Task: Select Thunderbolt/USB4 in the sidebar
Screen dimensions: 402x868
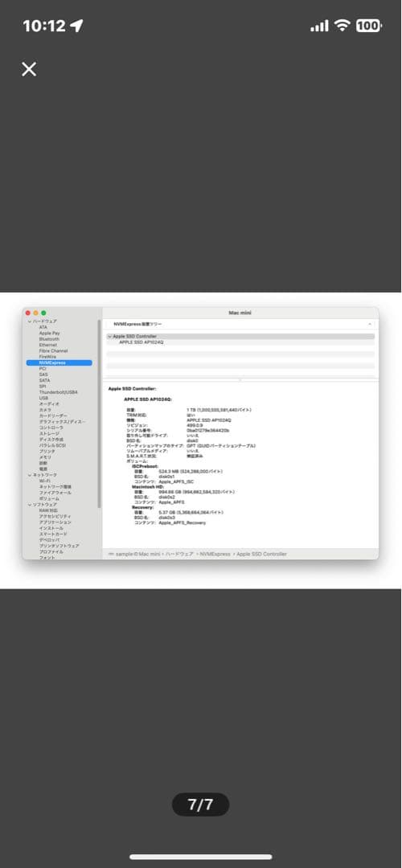Action: point(58,392)
